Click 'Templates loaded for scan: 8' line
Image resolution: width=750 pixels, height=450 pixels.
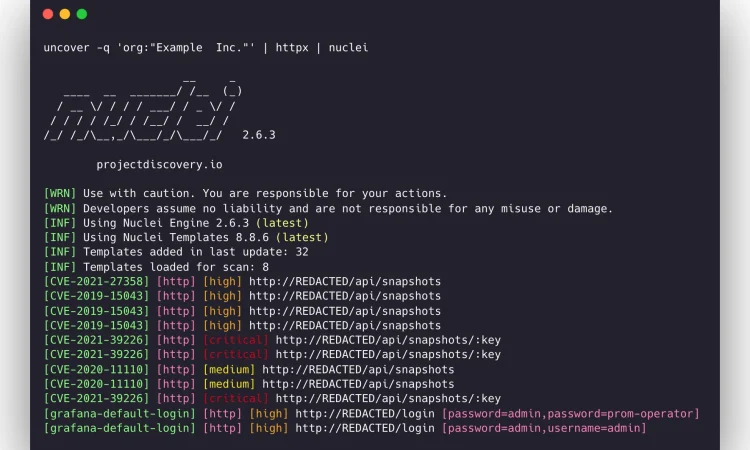click(x=156, y=267)
